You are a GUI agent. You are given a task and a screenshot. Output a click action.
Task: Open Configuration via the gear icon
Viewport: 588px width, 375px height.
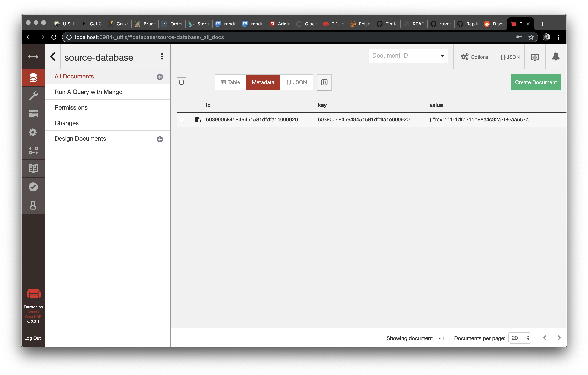tap(33, 132)
